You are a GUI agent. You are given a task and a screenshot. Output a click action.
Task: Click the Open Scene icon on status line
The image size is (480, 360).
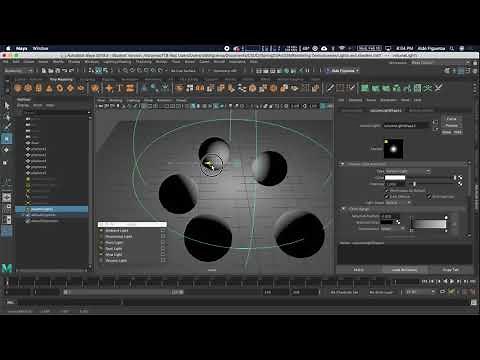coord(51,71)
